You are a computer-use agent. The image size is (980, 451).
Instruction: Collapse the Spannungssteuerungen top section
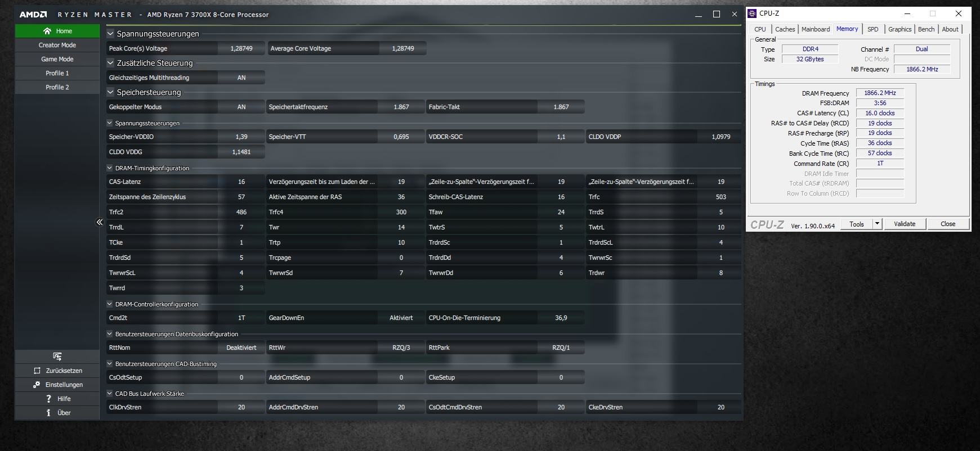tap(111, 34)
